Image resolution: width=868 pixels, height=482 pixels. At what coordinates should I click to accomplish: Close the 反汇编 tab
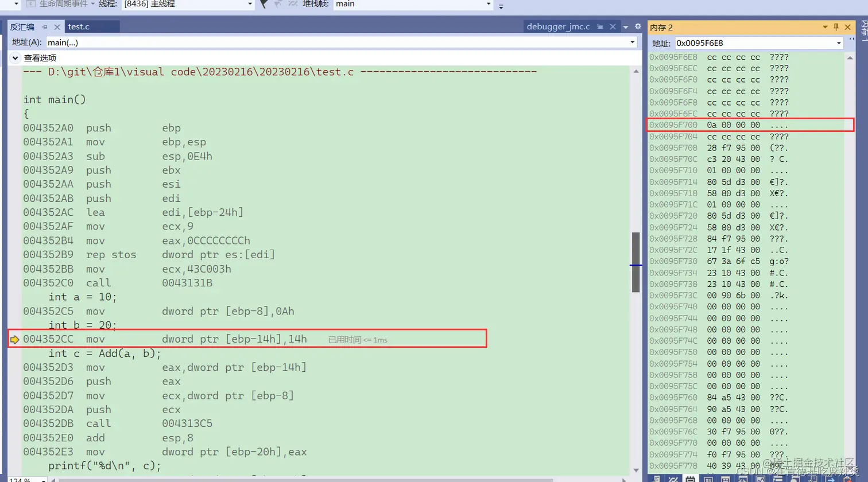[57, 27]
